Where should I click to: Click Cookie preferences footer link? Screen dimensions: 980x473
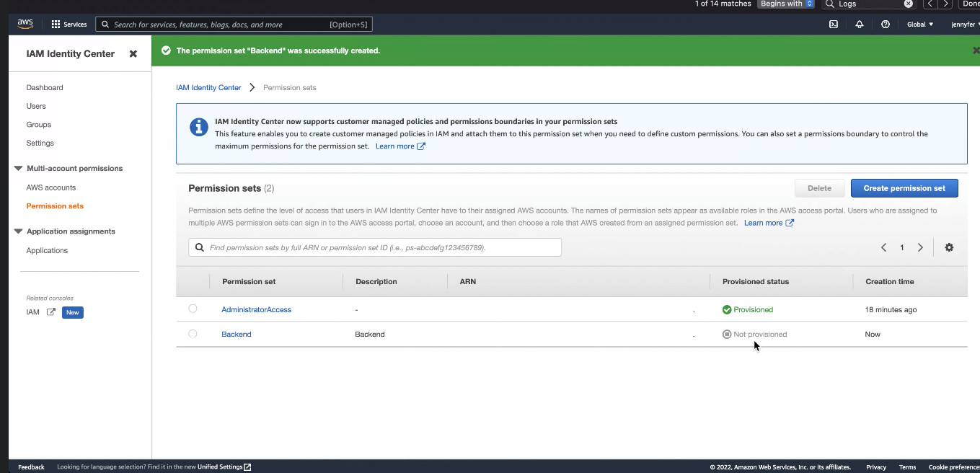(x=954, y=467)
